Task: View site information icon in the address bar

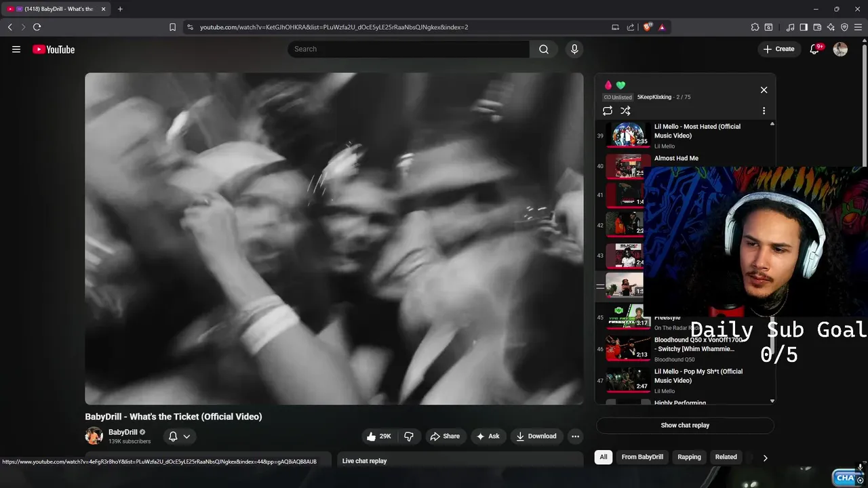Action: click(190, 27)
